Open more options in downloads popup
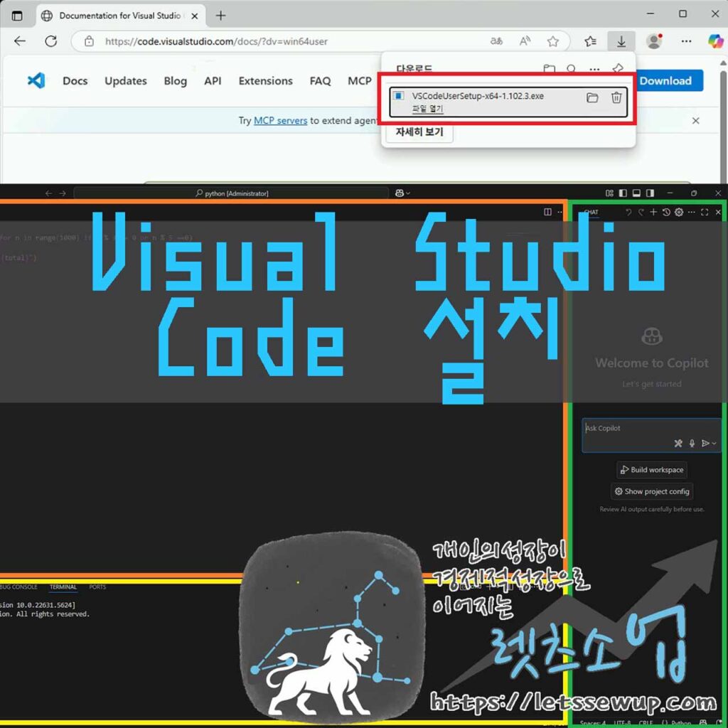 [594, 69]
